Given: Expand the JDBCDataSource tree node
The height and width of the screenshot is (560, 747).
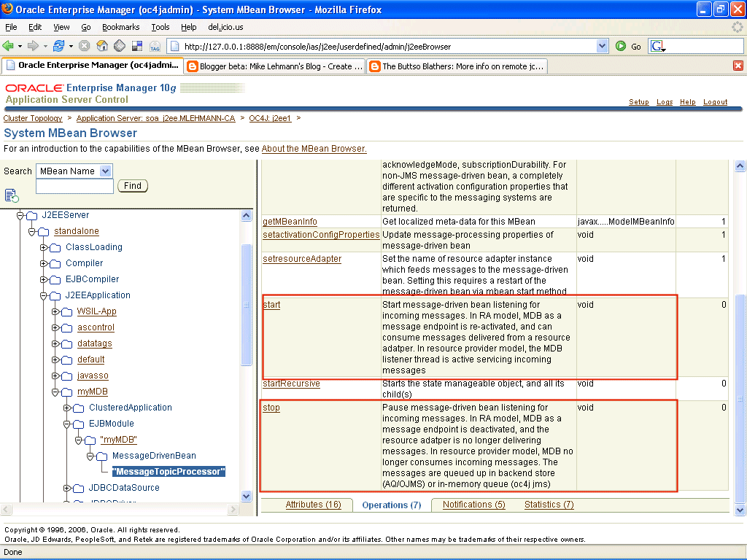Looking at the screenshot, I should (x=67, y=488).
